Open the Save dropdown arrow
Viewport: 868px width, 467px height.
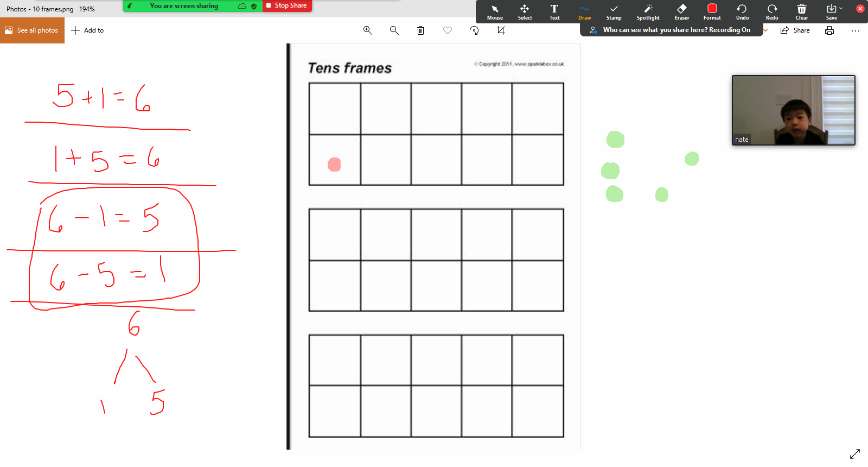click(841, 9)
